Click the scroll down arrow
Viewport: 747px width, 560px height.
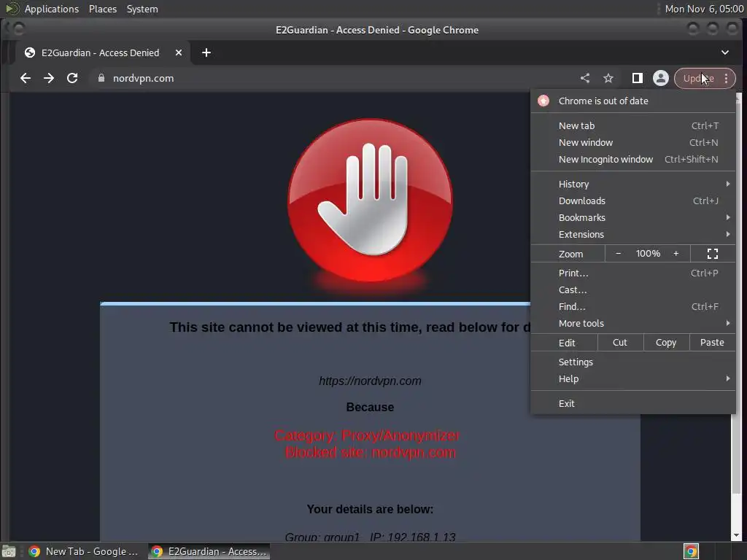(x=737, y=535)
